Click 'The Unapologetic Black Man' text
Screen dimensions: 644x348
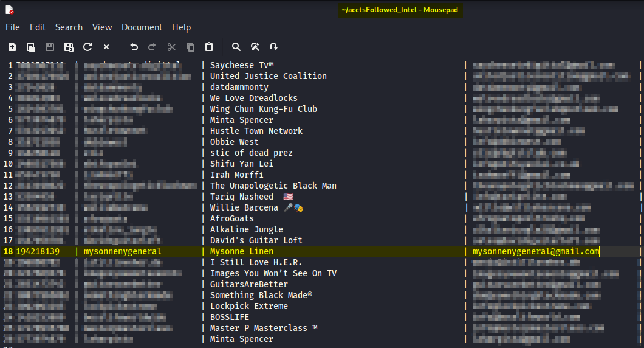[273, 186]
